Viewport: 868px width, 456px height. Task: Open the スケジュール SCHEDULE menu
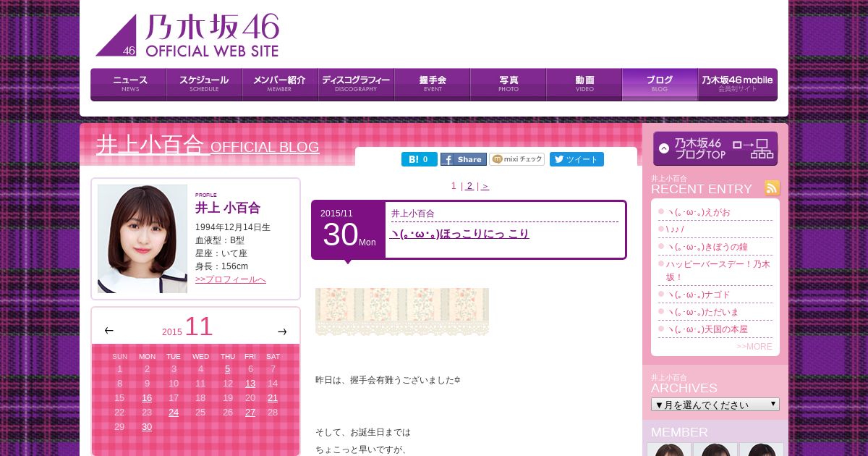point(205,84)
